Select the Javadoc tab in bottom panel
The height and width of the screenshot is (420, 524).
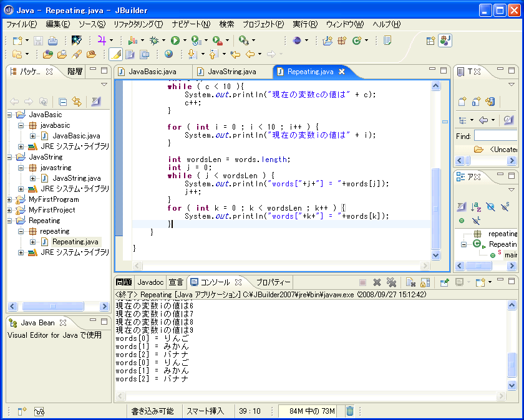coord(150,282)
